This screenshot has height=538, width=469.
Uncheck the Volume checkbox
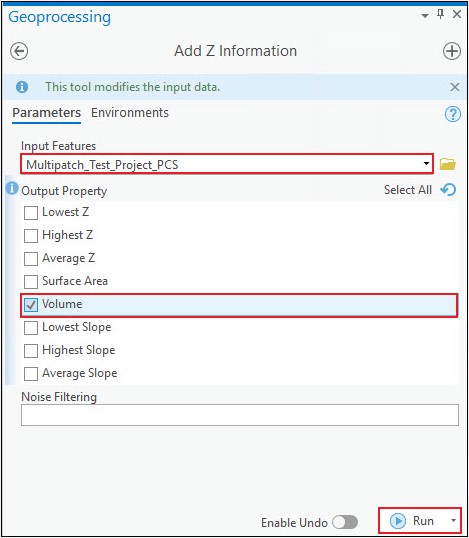tap(31, 305)
